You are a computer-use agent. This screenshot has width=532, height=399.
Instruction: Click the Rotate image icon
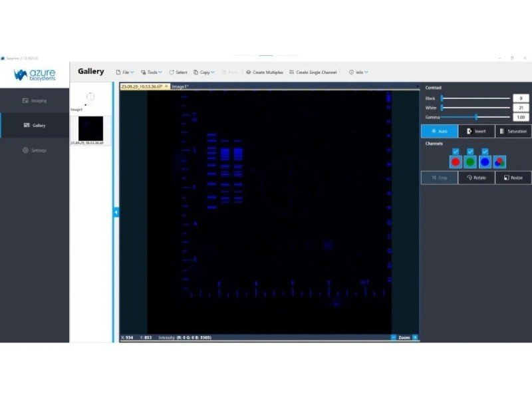[476, 178]
